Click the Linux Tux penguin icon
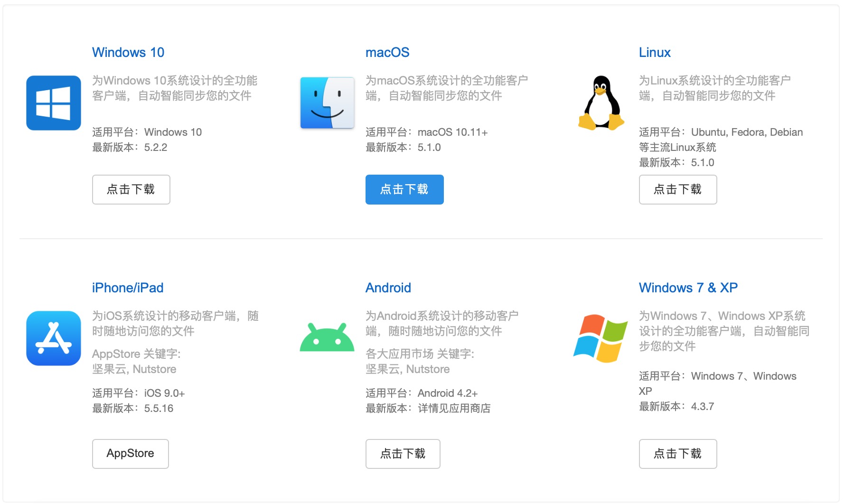This screenshot has width=845, height=504. click(x=601, y=103)
